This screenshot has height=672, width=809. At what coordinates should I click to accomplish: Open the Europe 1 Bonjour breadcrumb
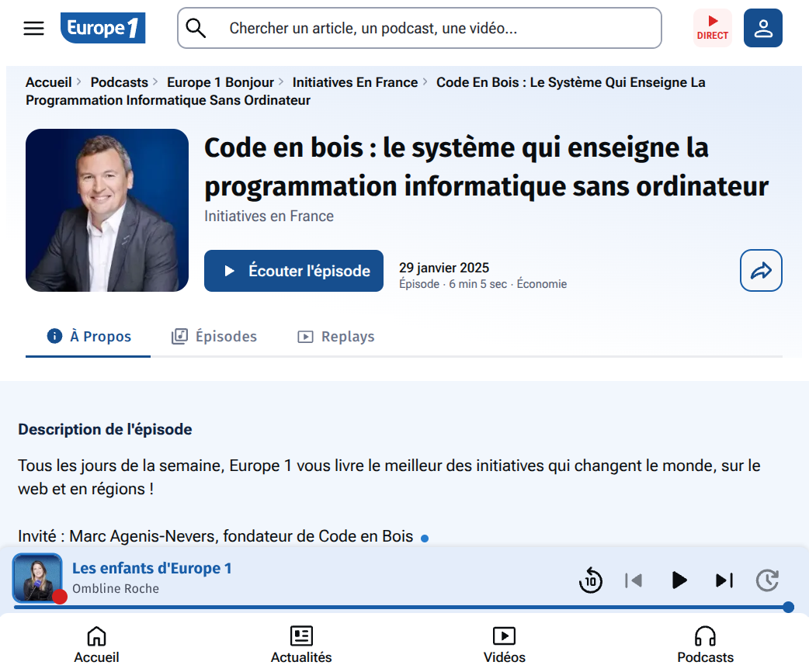coord(220,82)
